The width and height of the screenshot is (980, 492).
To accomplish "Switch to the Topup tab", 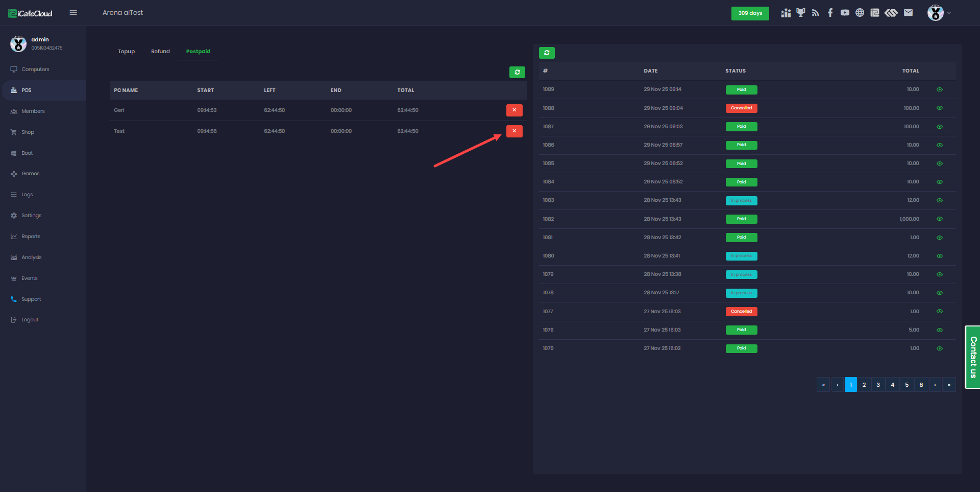I will [126, 52].
